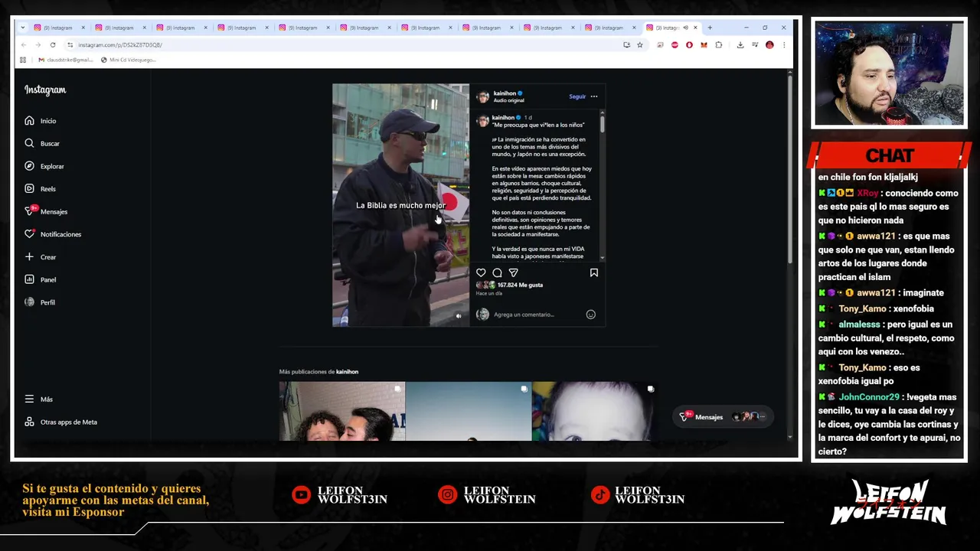Open Mini Cd Videojuego bookmark
This screenshot has height=551, width=980.
click(128, 60)
